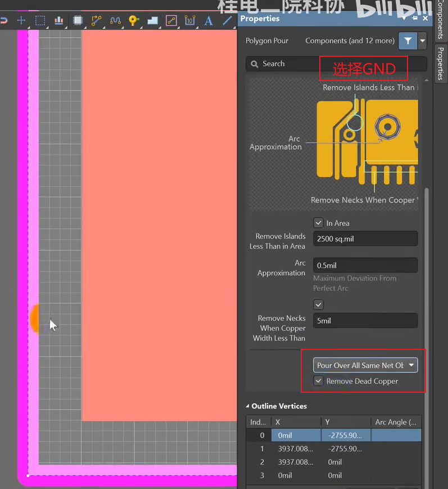Viewport: 448px width, 489px height.
Task: Click the orange pad at board edge
Action: 35,318
